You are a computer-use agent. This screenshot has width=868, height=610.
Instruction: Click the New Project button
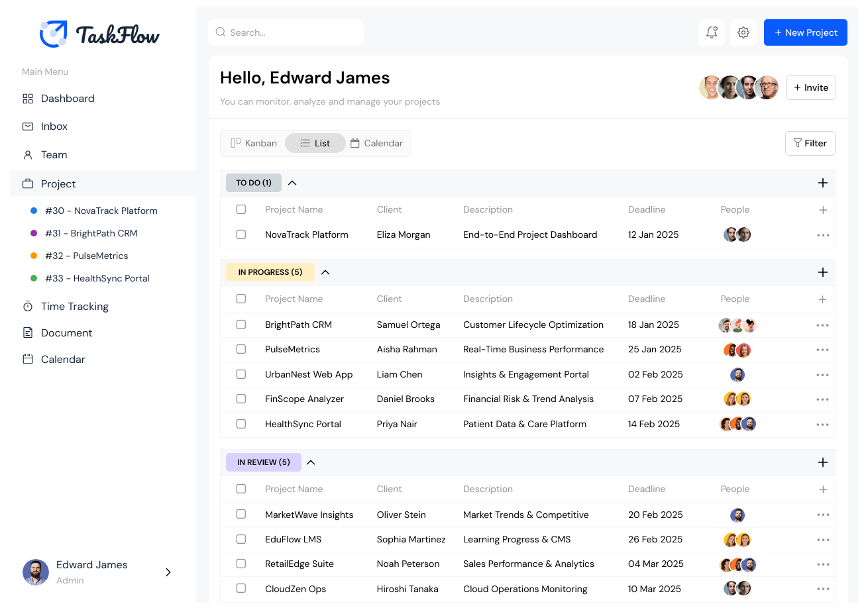click(x=805, y=32)
